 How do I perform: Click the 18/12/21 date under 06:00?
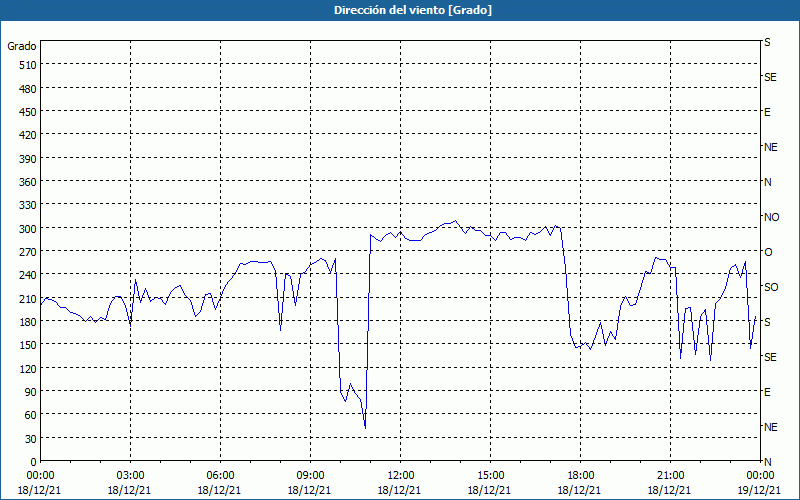coord(220,490)
